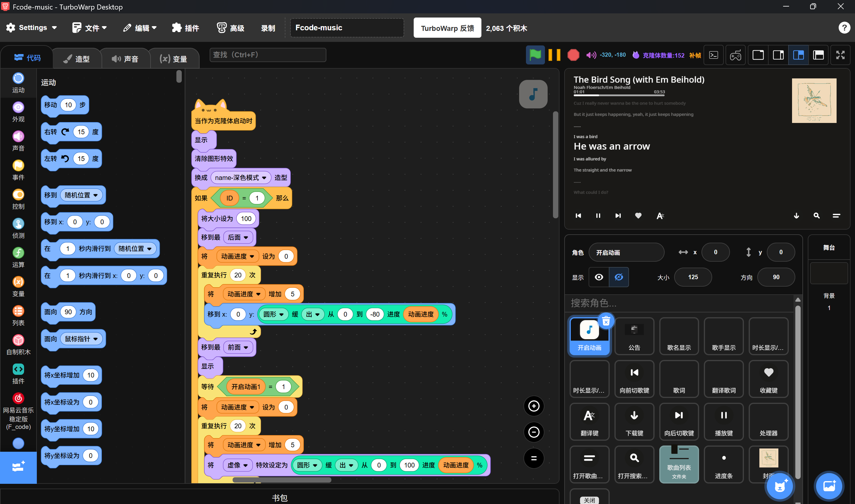Select the 运动 motion block category
Viewport: 855px width, 504px height.
pos(18,83)
